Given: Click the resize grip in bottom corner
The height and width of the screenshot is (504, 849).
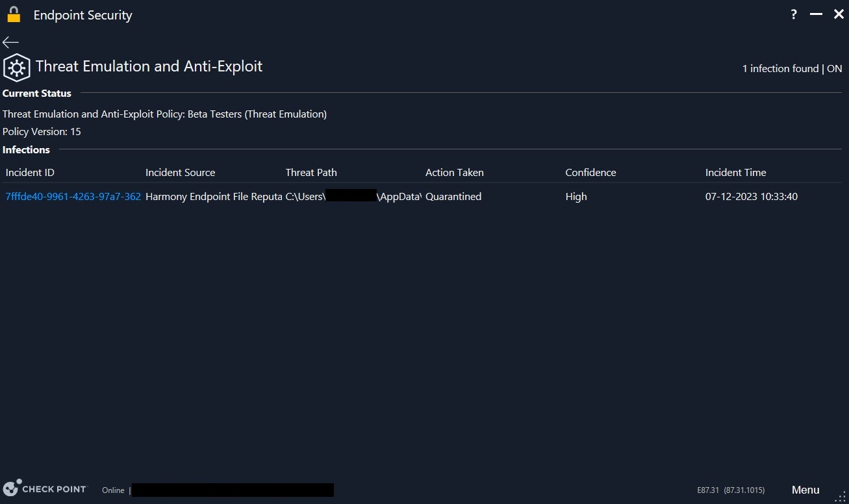Looking at the screenshot, I should tap(839, 496).
